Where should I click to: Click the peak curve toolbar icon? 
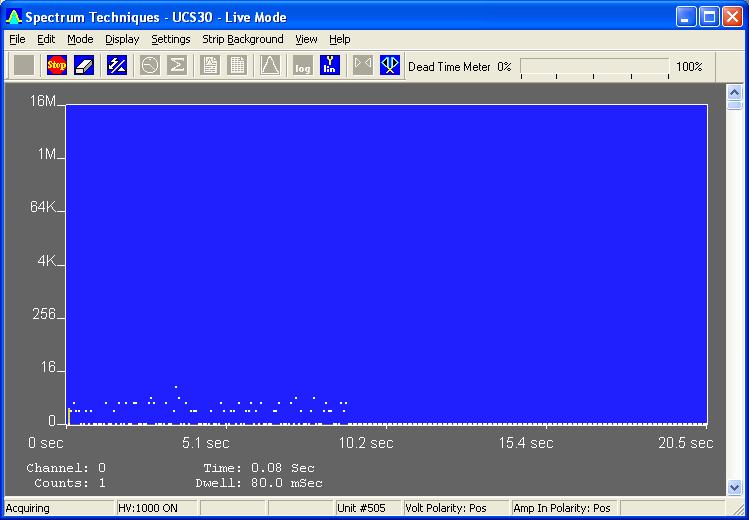pyautogui.click(x=270, y=65)
